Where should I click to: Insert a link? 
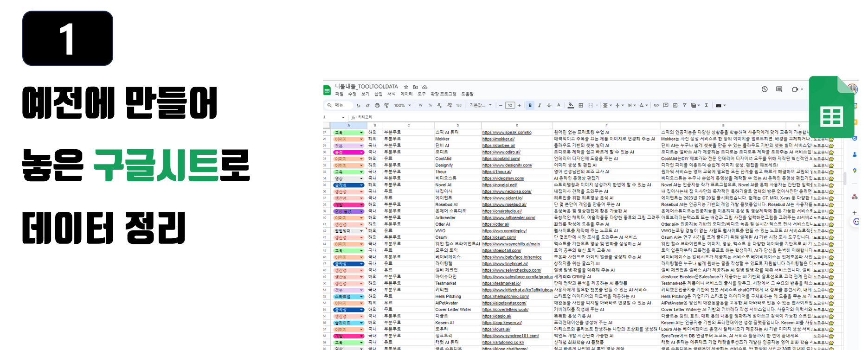coord(656,105)
